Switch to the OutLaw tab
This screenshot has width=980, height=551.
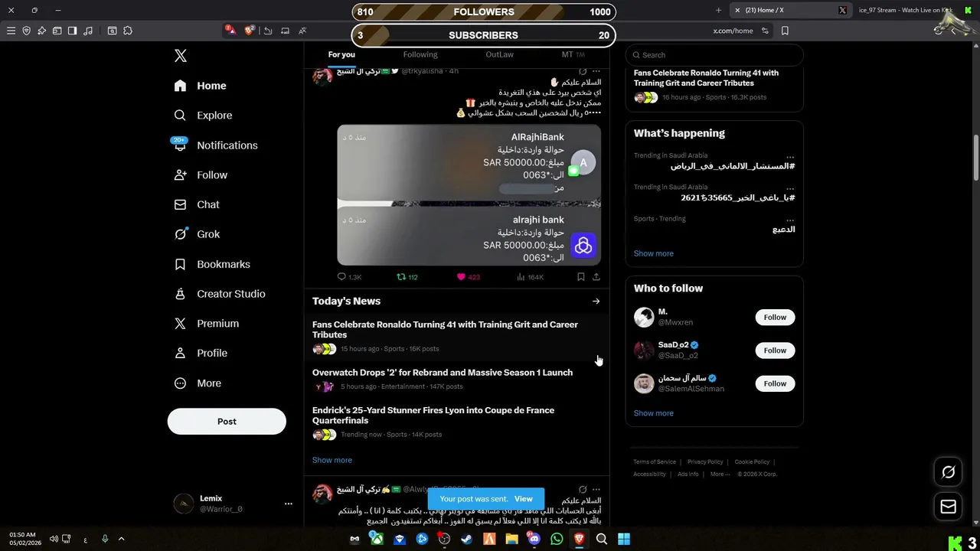[x=499, y=54]
